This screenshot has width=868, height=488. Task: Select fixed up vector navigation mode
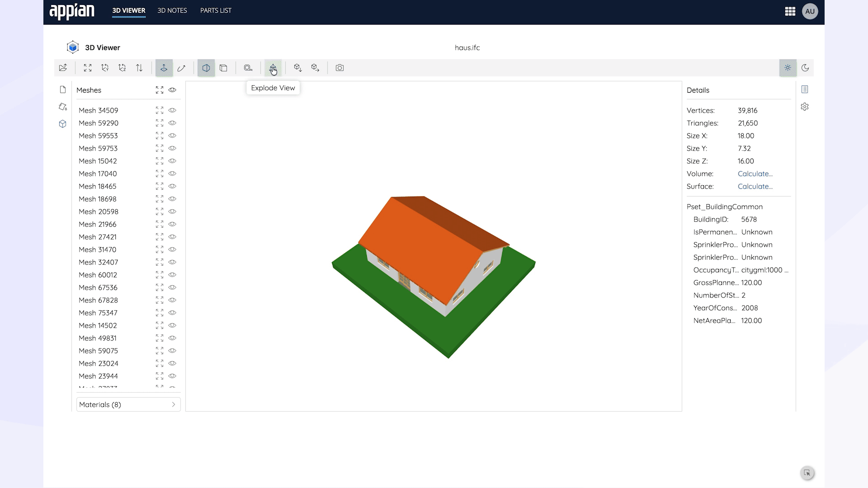click(164, 68)
